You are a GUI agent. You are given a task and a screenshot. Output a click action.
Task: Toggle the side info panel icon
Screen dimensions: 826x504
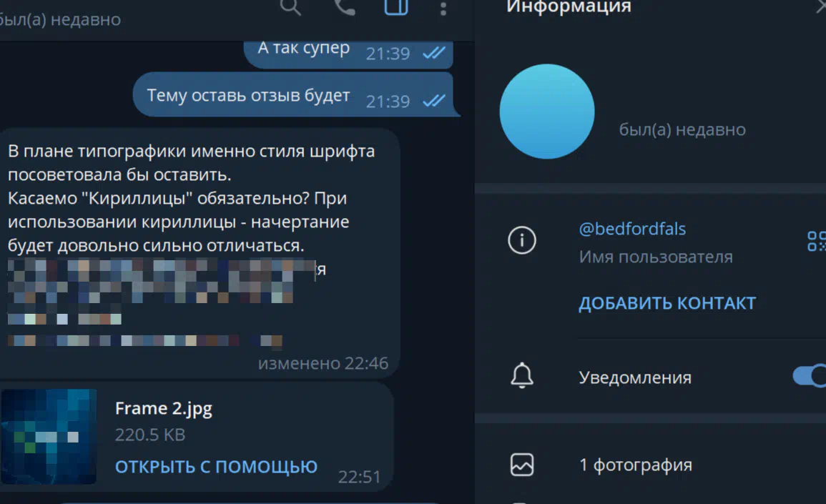click(396, 6)
